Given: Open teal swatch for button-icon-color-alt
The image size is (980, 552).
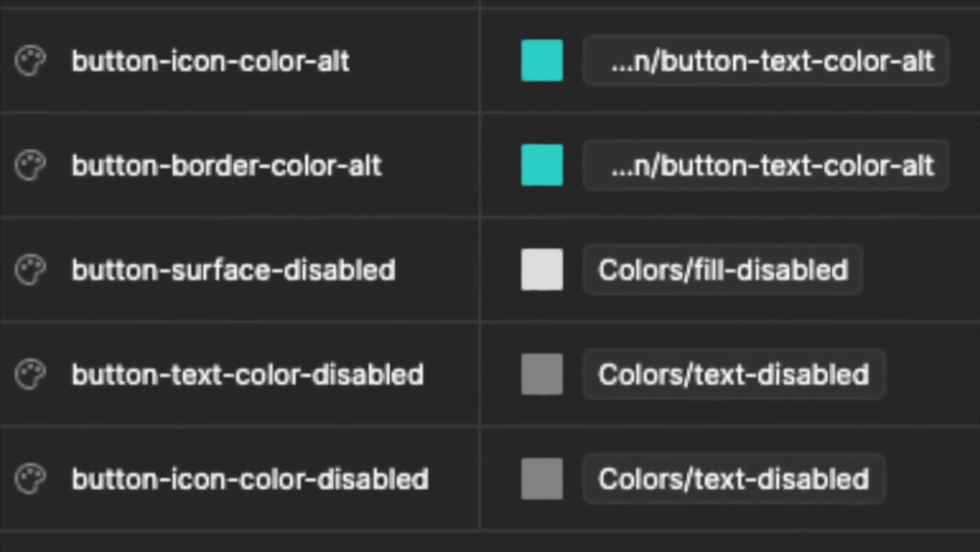Looking at the screenshot, I should pos(542,61).
